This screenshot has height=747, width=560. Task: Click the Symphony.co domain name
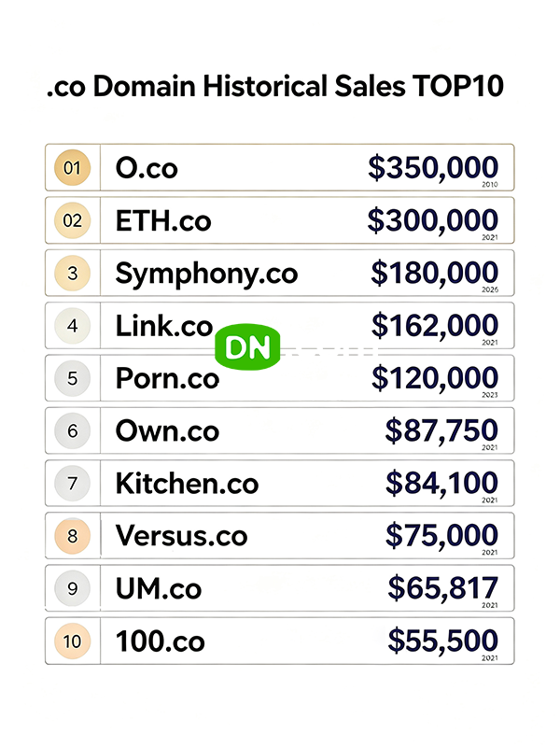pyautogui.click(x=206, y=275)
